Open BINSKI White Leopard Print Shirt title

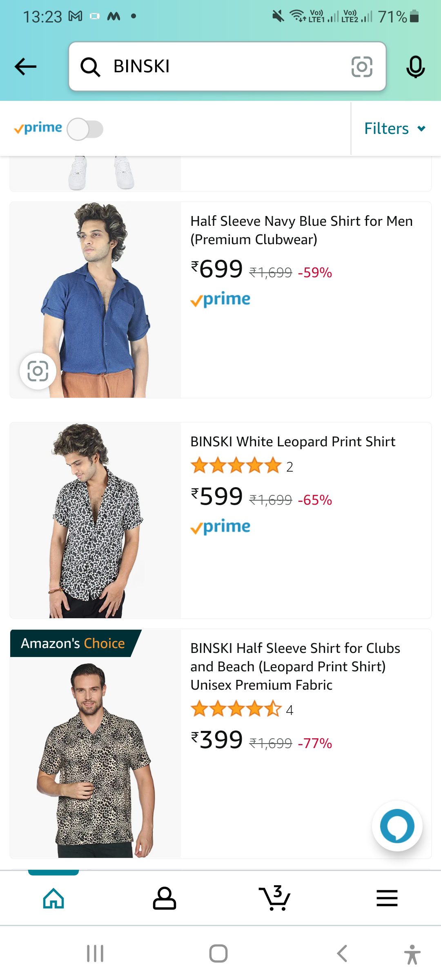(293, 441)
